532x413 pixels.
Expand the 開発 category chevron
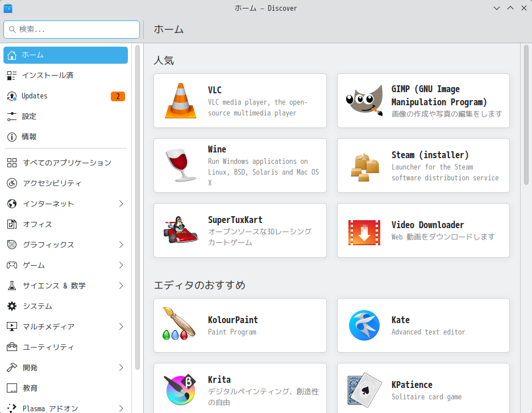pos(121,367)
